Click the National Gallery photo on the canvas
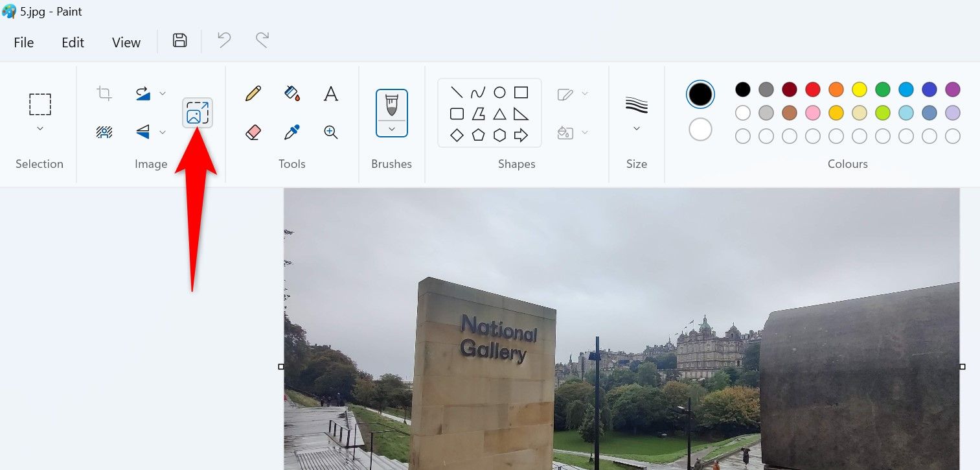The height and width of the screenshot is (470, 980). (622, 329)
